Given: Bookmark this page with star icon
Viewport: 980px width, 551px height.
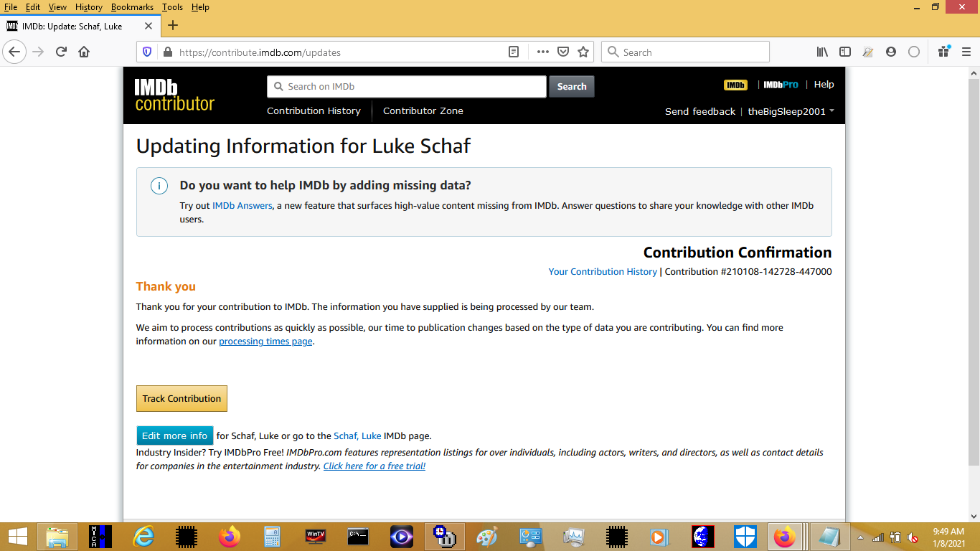Looking at the screenshot, I should click(583, 52).
